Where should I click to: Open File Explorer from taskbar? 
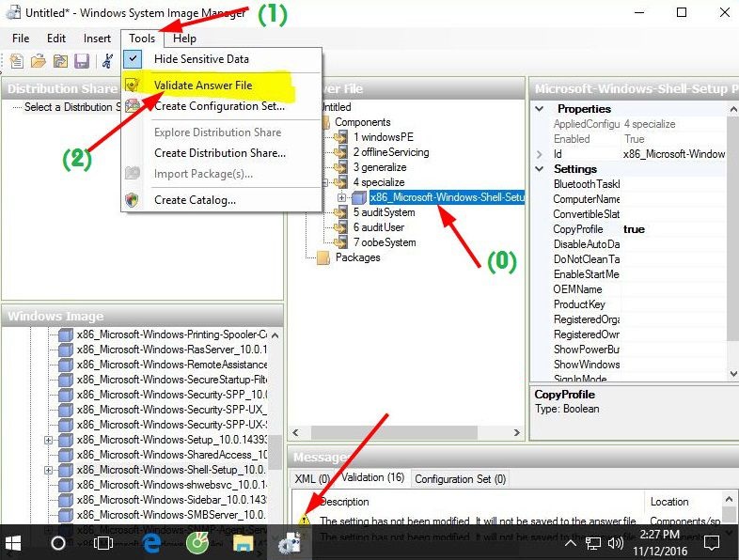coord(244,543)
